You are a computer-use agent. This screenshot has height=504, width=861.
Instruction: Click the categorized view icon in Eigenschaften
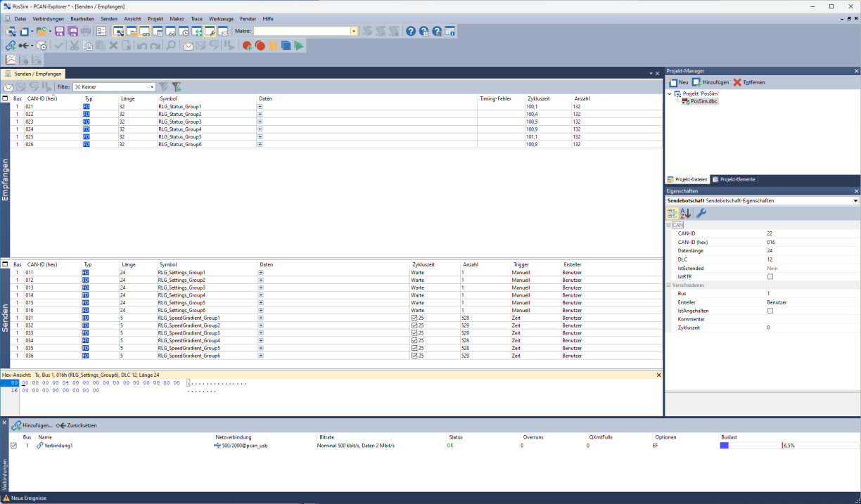(672, 214)
